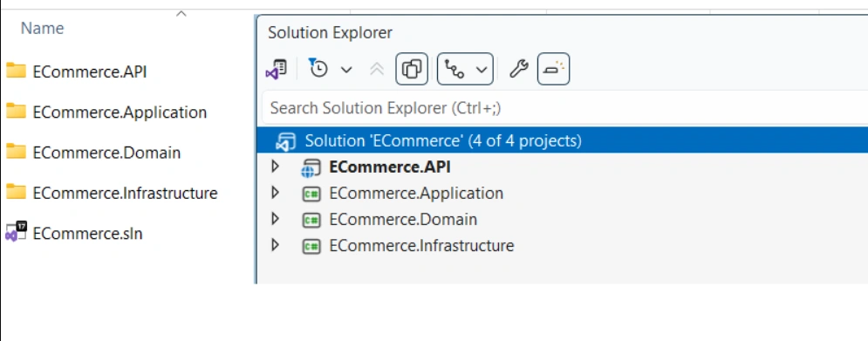The height and width of the screenshot is (341, 868).
Task: Select ECommerce.Infrastructure project in Solution Explorer
Action: click(421, 245)
